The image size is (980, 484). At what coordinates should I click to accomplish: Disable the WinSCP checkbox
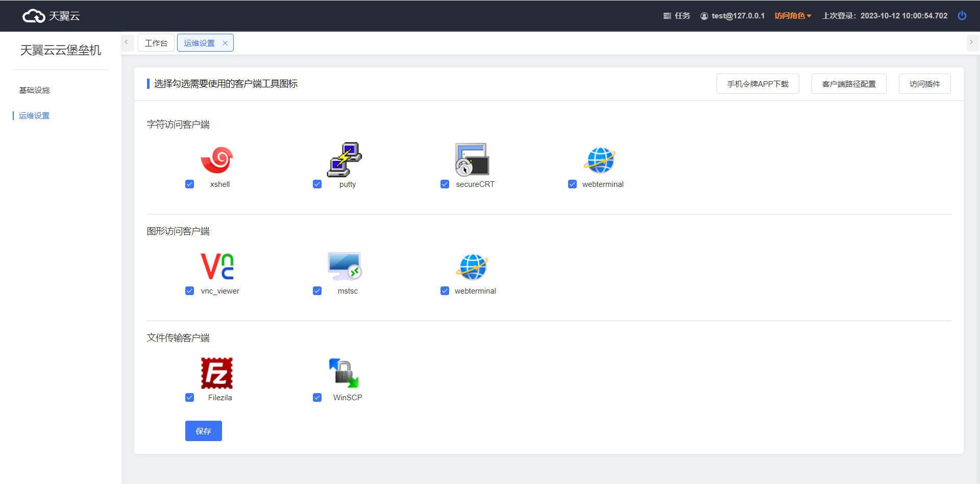(x=317, y=398)
